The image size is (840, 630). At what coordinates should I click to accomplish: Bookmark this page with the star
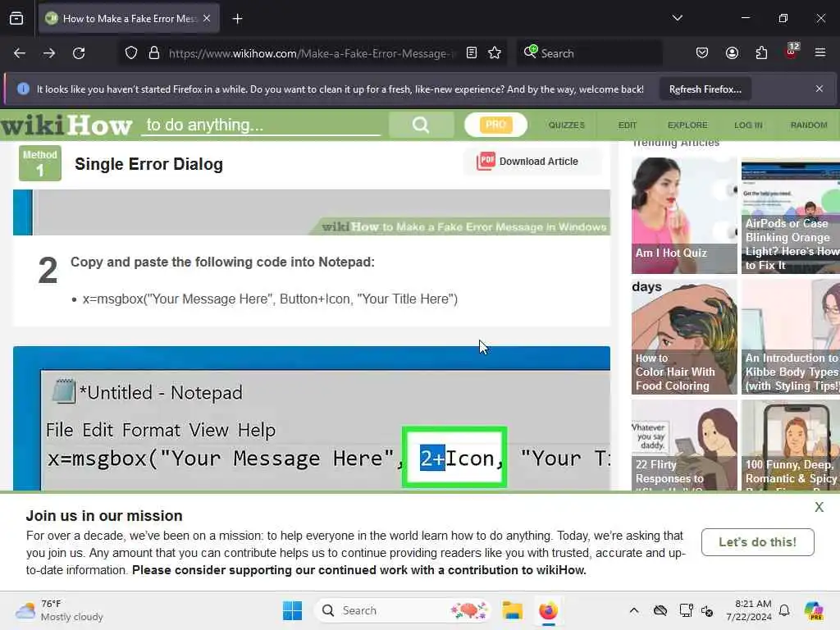click(495, 52)
